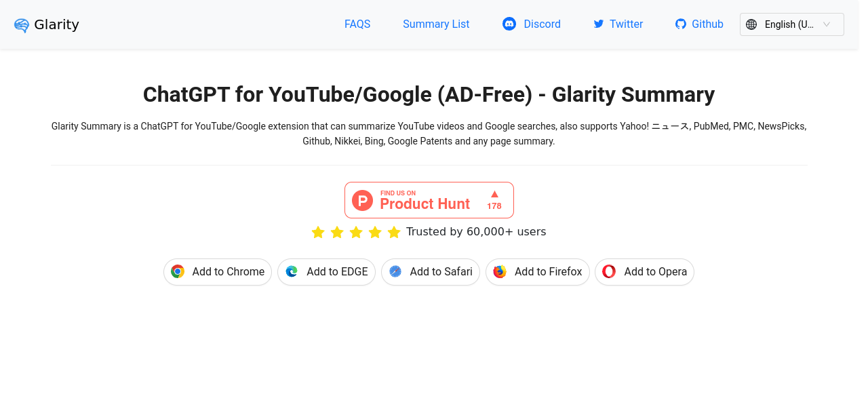
Task: Click the Safari compass icon
Action: click(x=395, y=271)
